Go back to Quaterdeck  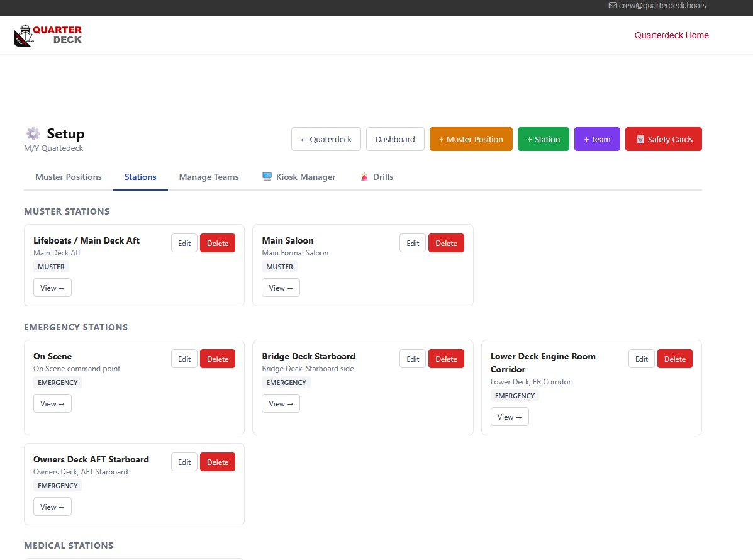coord(326,139)
